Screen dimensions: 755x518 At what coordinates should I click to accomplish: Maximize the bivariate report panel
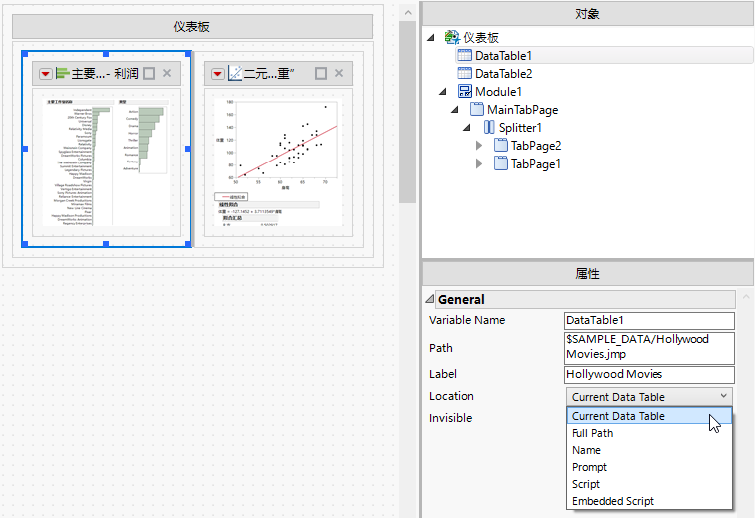click(x=321, y=74)
